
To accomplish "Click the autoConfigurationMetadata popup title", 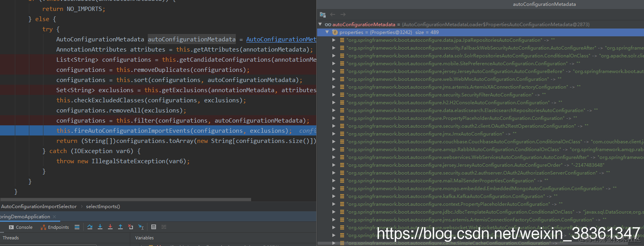I will [544, 4].
